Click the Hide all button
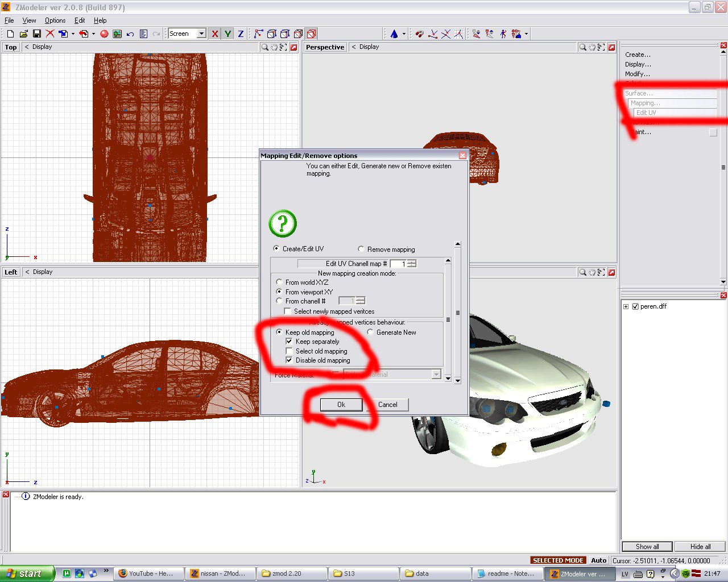Viewport: 728px width, 582px height. (x=700, y=547)
